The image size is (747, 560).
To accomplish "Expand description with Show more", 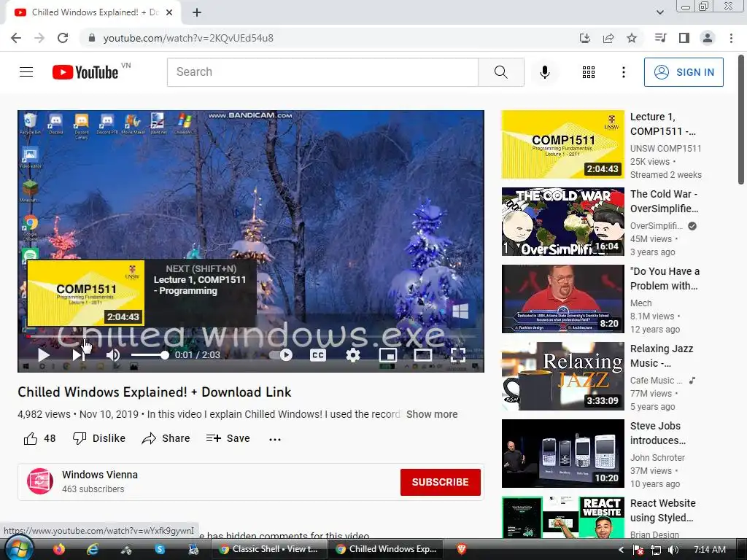I will (432, 414).
